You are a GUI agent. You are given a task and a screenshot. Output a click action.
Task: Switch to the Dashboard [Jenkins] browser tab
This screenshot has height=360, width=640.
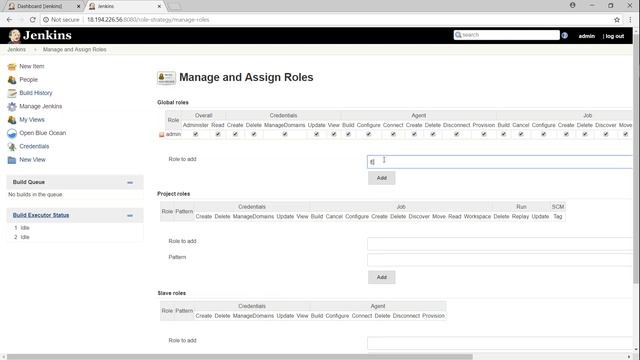[x=43, y=6]
